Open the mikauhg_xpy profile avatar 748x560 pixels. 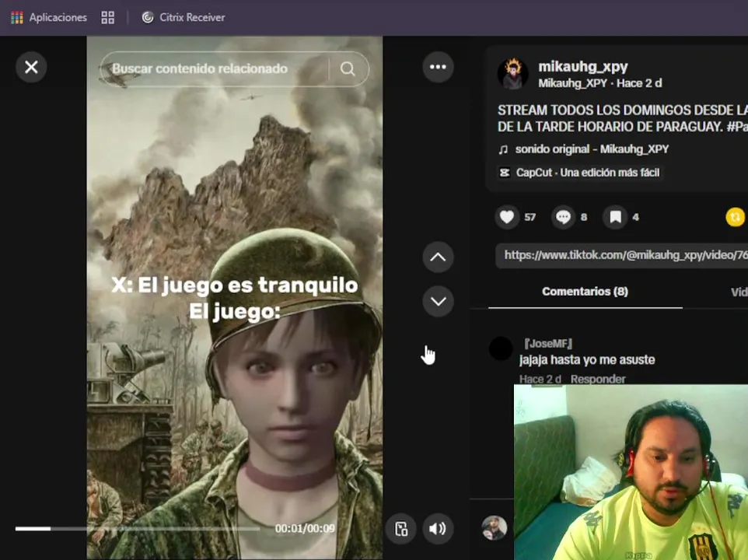point(512,73)
